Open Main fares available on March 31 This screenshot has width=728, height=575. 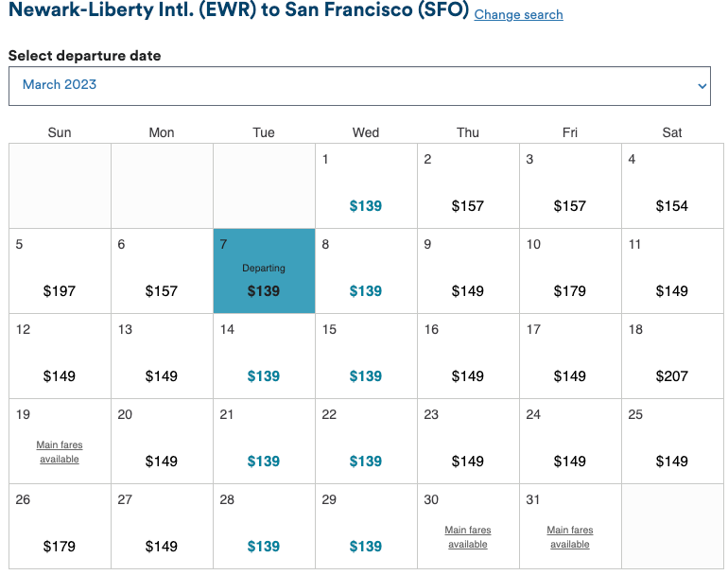570,537
